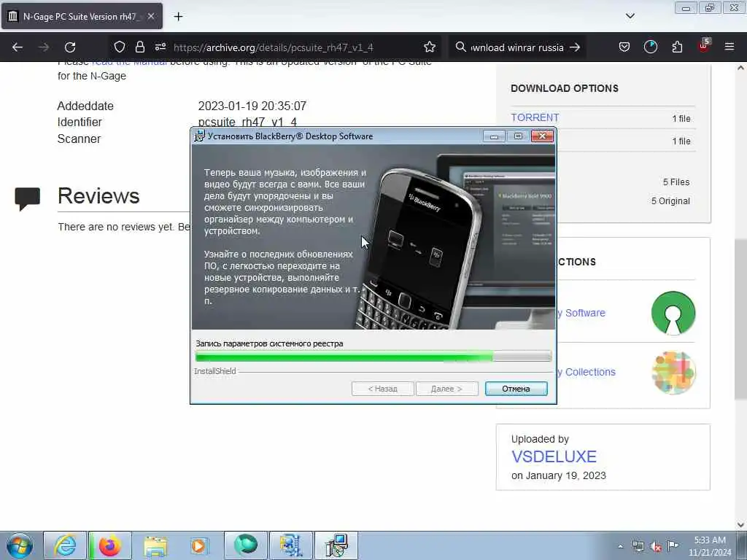Open Windows Media Player from taskbar
Screen dimensions: 747x560
coord(200,545)
